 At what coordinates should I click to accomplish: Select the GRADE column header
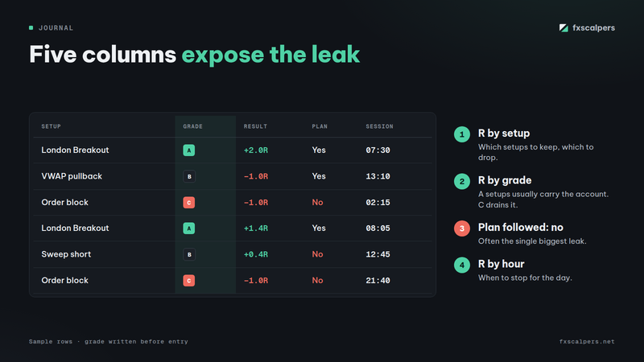click(x=192, y=126)
